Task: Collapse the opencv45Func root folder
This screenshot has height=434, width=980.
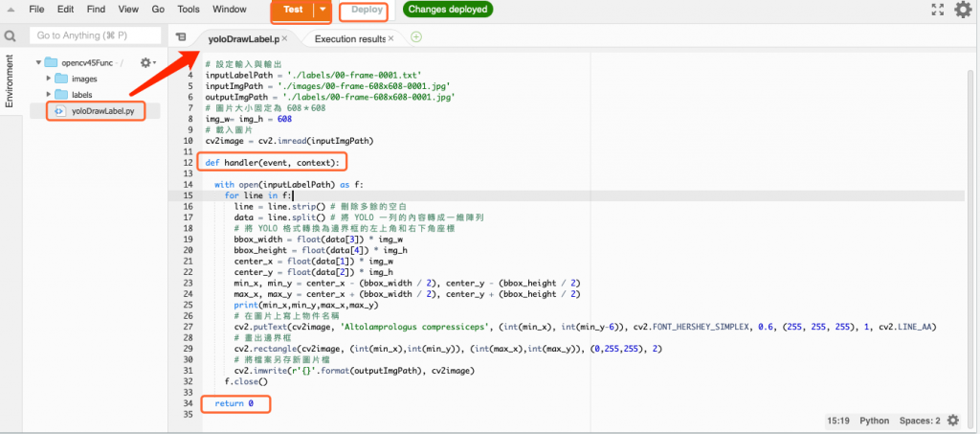Action: (x=38, y=62)
